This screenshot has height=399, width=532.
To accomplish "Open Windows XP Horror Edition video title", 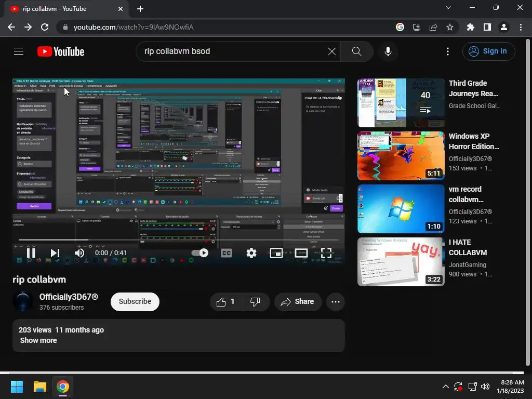I will pyautogui.click(x=474, y=141).
